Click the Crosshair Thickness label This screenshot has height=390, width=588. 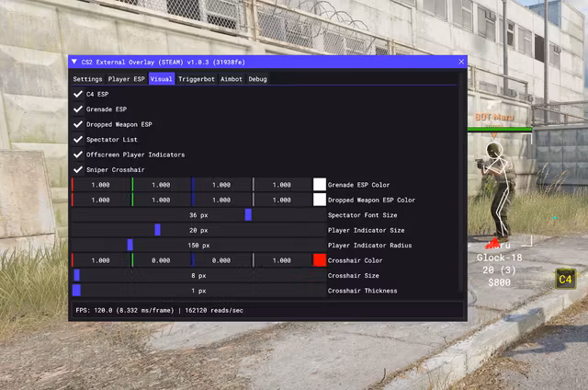click(362, 291)
